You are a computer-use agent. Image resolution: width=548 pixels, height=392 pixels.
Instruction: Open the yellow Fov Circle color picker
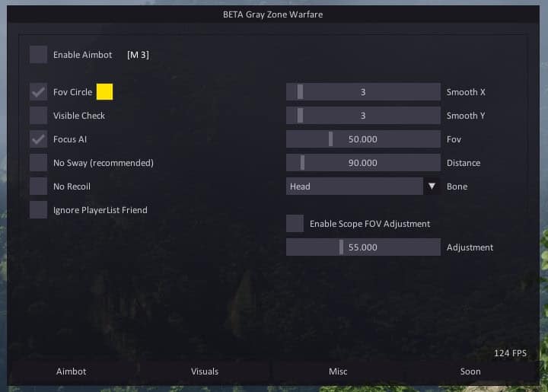(104, 92)
